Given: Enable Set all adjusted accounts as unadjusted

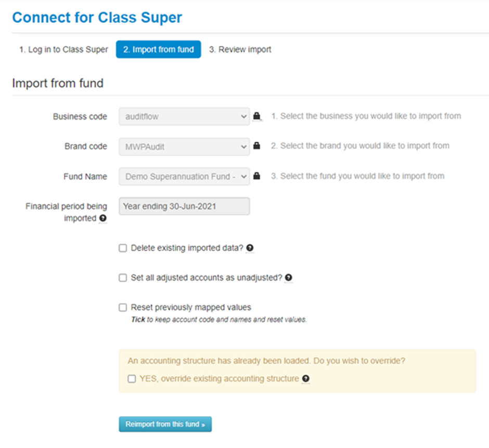Looking at the screenshot, I should click(123, 278).
